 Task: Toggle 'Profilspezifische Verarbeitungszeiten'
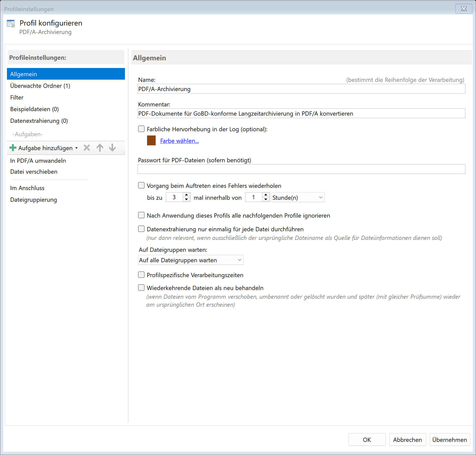click(141, 275)
